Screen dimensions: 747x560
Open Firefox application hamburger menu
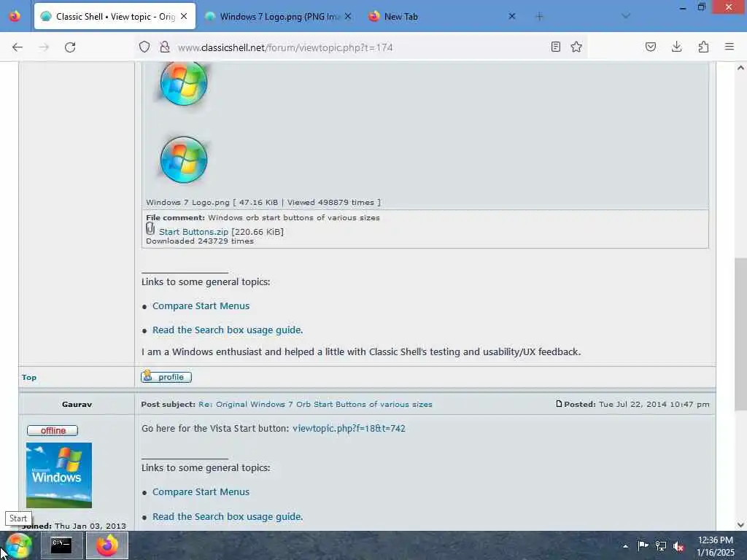tap(729, 47)
